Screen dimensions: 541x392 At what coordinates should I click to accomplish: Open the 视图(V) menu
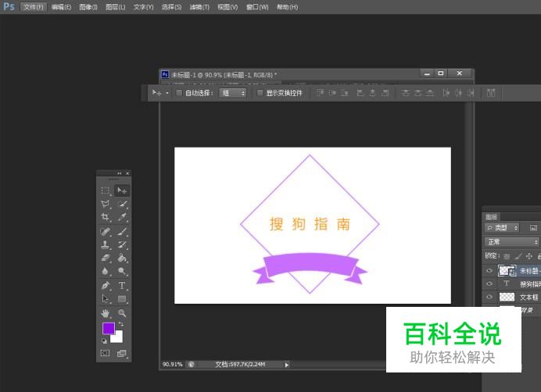228,7
